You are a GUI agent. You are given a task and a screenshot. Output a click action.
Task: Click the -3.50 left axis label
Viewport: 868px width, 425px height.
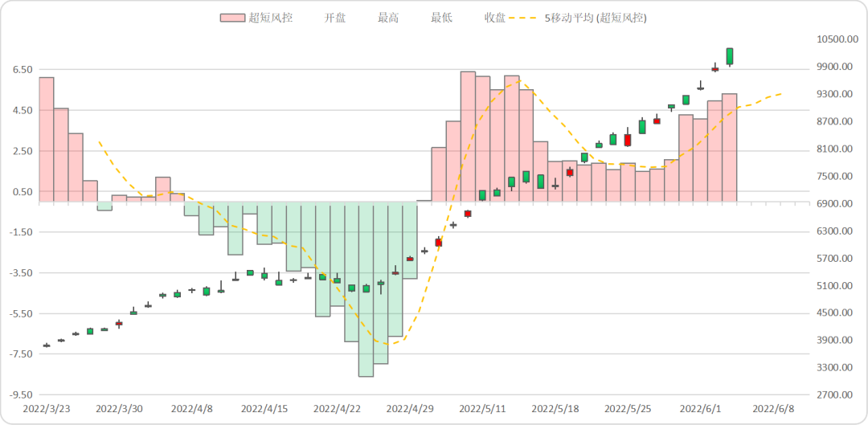pos(19,273)
